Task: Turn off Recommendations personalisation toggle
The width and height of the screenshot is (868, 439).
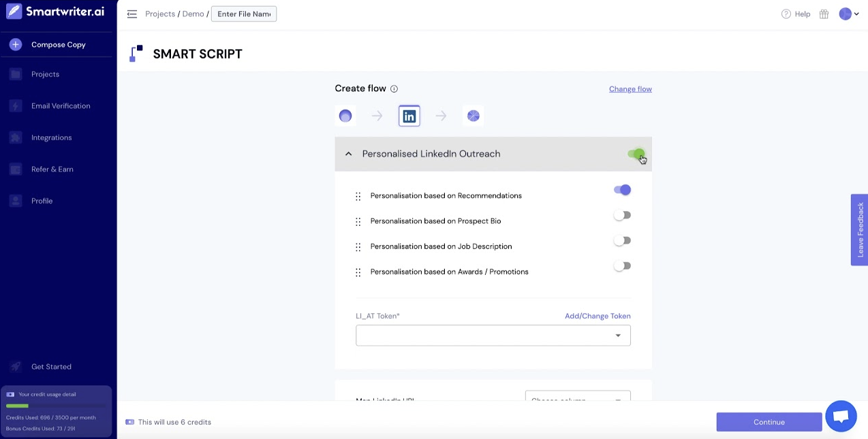Action: (x=622, y=191)
